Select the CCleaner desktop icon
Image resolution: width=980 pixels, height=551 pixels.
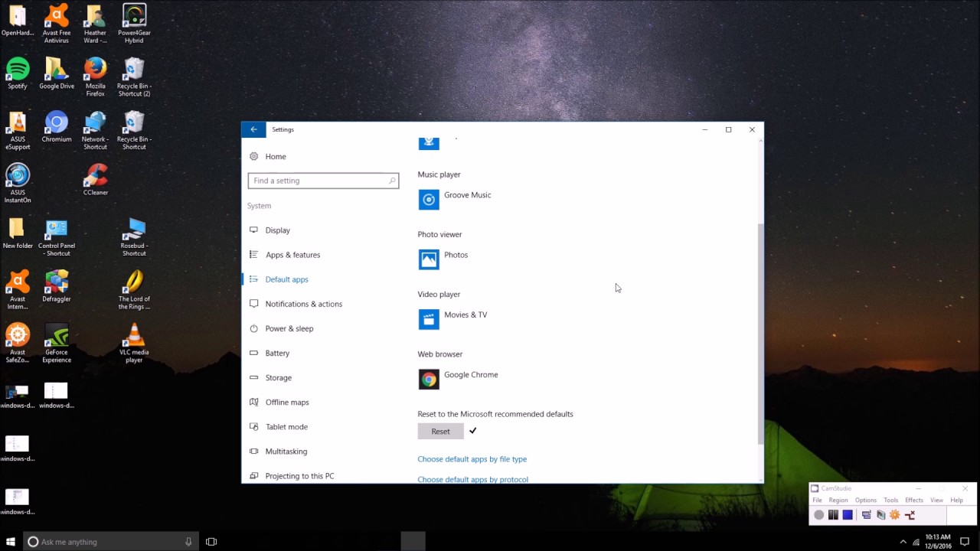[96, 180]
